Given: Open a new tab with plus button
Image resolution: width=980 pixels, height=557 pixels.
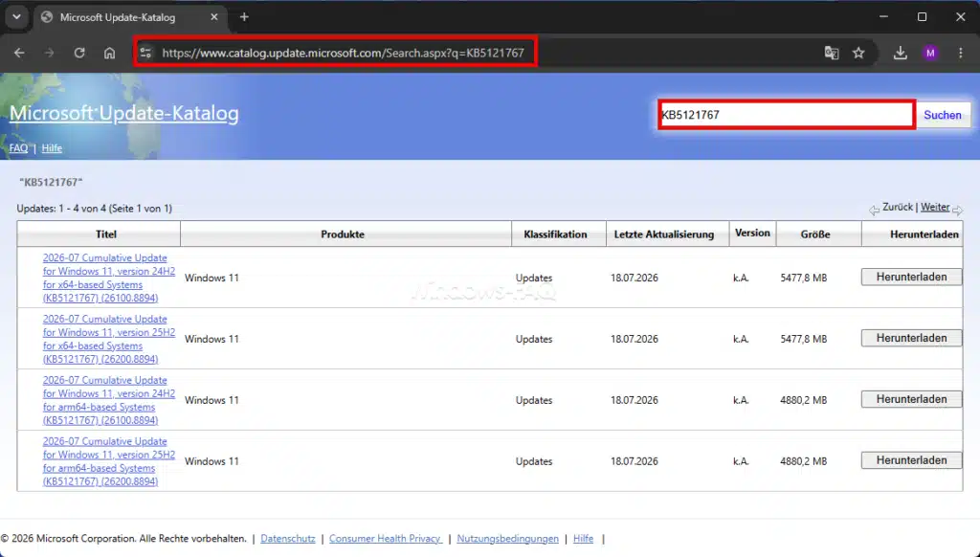Looking at the screenshot, I should point(244,17).
